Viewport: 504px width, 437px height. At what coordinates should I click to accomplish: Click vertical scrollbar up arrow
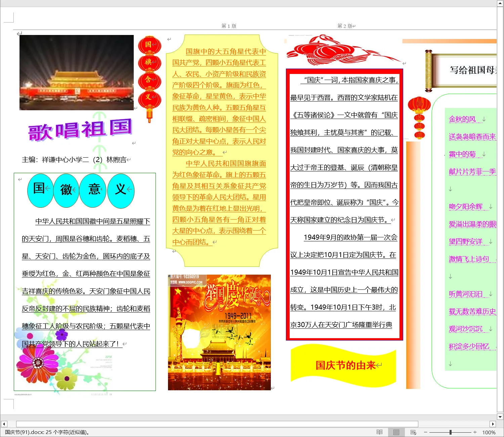click(x=500, y=3)
